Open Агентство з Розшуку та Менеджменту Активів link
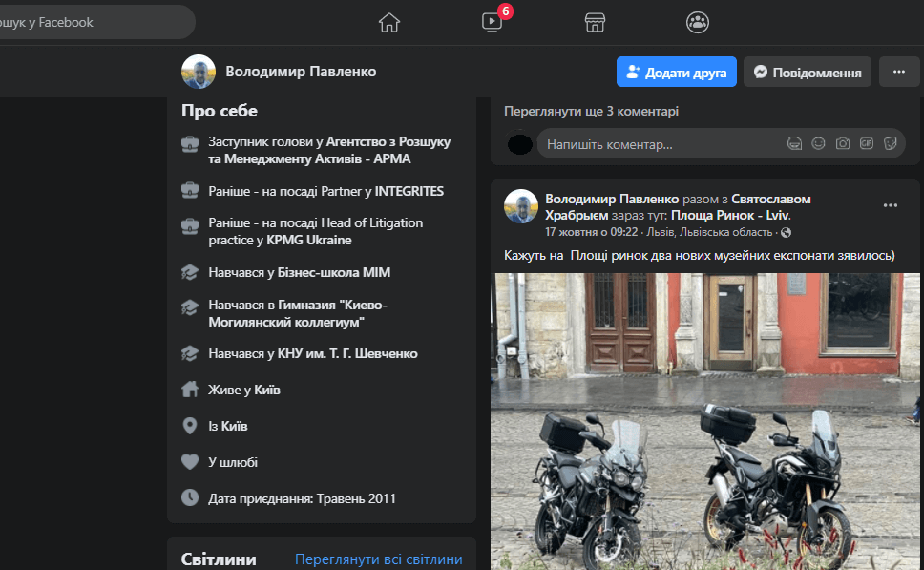The image size is (924, 570). point(329,150)
